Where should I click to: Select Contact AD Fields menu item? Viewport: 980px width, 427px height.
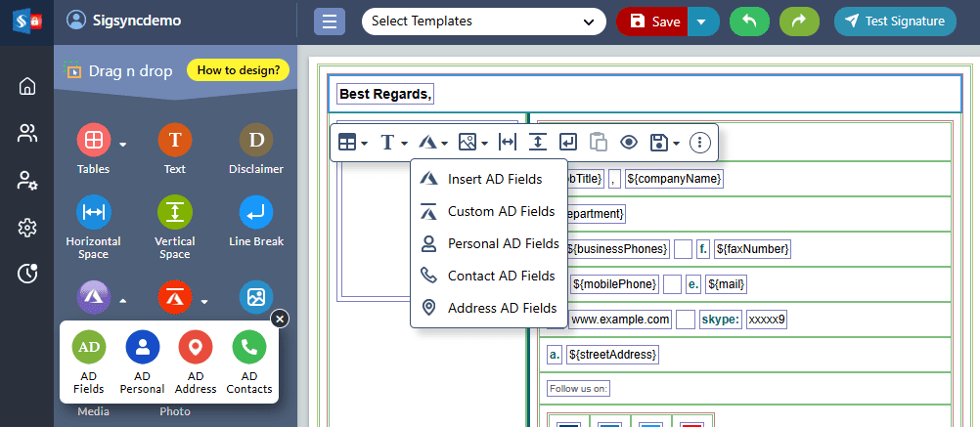pos(489,276)
